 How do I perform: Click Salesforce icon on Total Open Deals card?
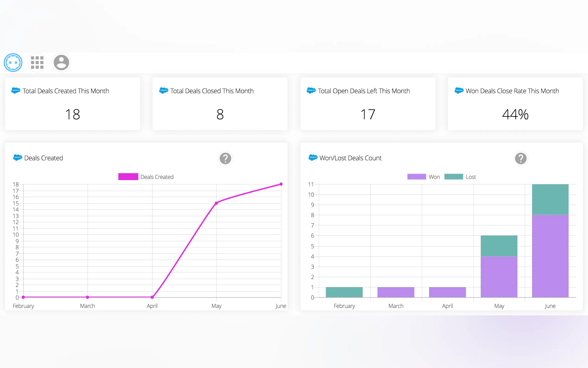[x=311, y=91]
